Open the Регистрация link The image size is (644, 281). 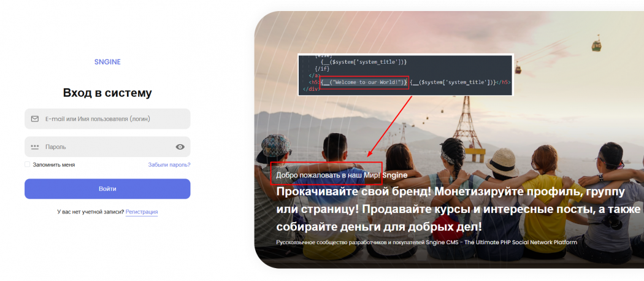click(x=142, y=212)
